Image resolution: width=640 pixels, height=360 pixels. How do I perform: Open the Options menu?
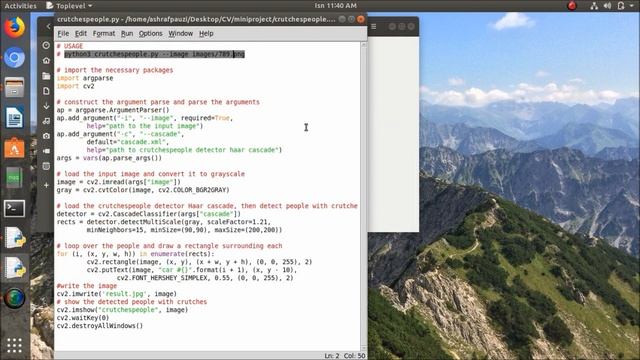(x=151, y=33)
